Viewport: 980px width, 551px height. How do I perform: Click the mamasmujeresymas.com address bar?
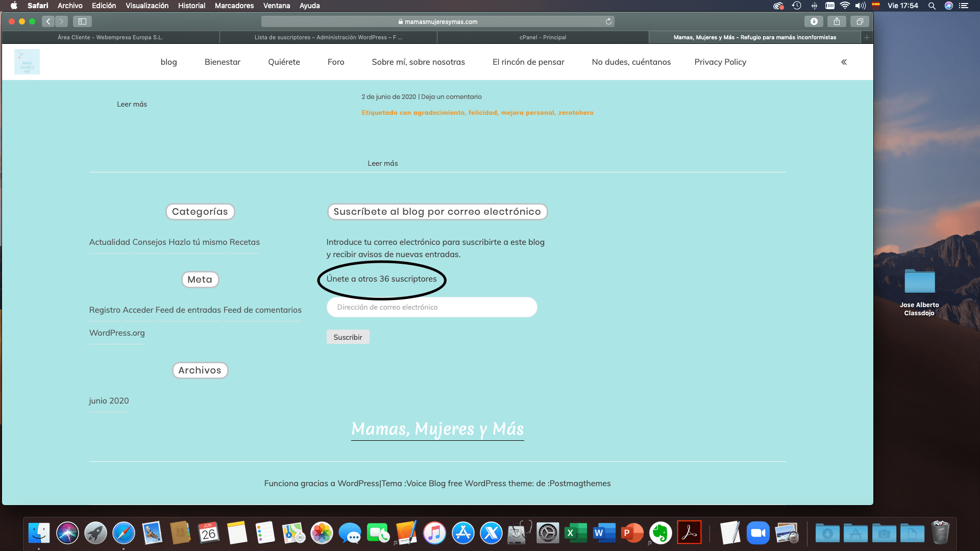(x=437, y=21)
